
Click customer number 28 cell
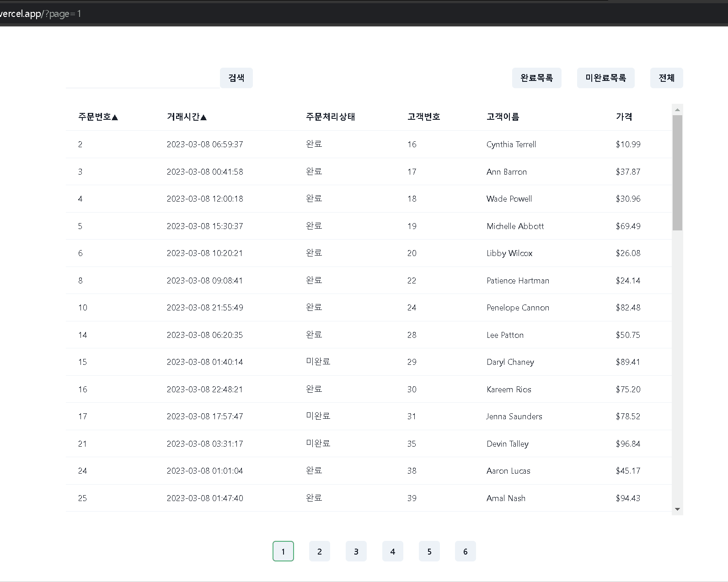coord(412,335)
